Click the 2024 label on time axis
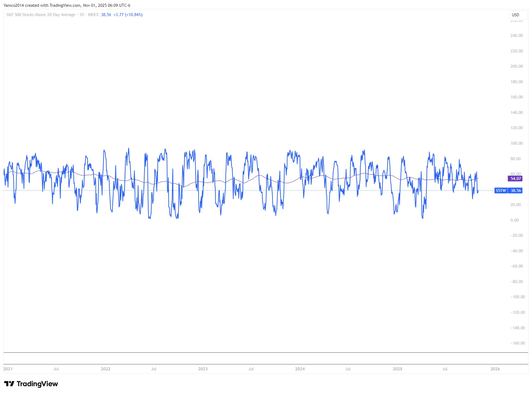 [300, 369]
